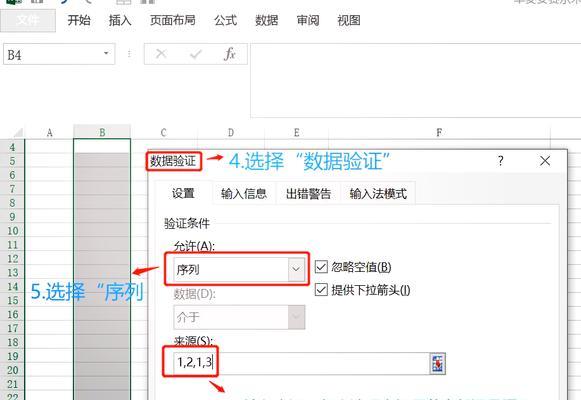Image resolution: width=581 pixels, height=400 pixels.
Task: Click the disabled 数据 dropdown showing 介于
Action: point(239,317)
